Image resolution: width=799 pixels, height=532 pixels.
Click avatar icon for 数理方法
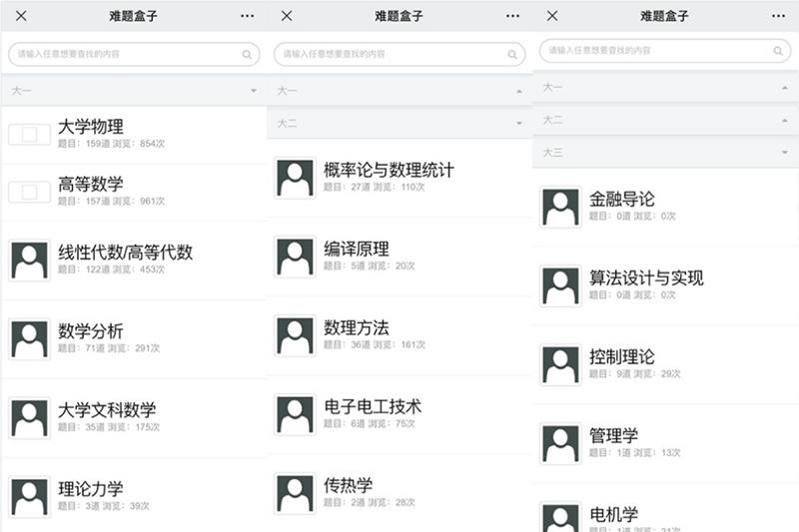click(x=295, y=335)
